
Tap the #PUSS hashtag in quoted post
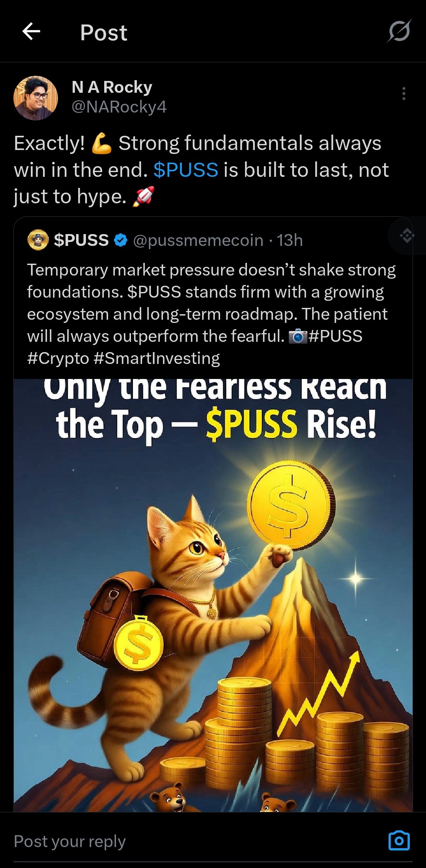click(335, 336)
